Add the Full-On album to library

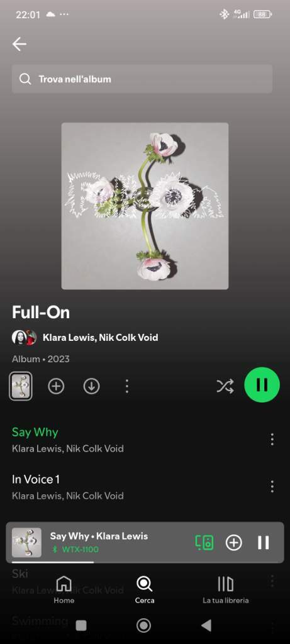tap(56, 386)
